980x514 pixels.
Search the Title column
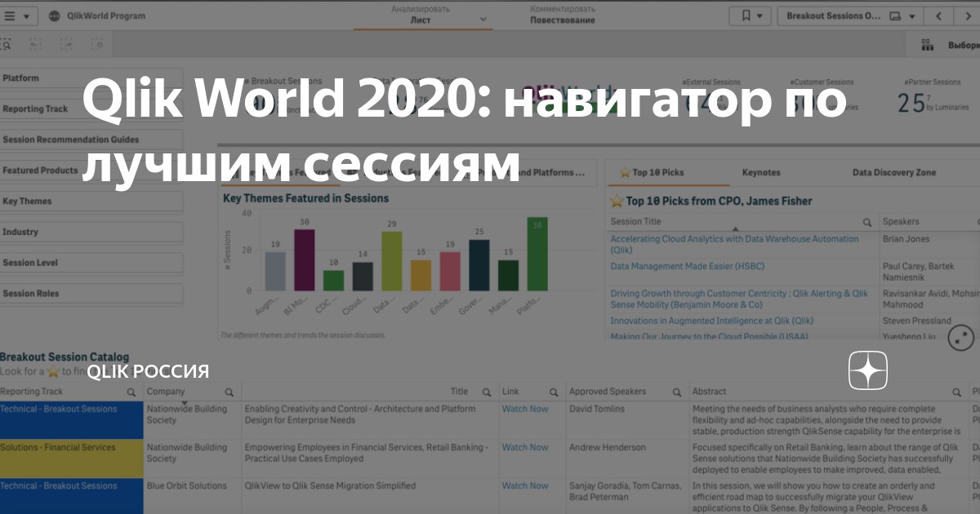(x=488, y=392)
